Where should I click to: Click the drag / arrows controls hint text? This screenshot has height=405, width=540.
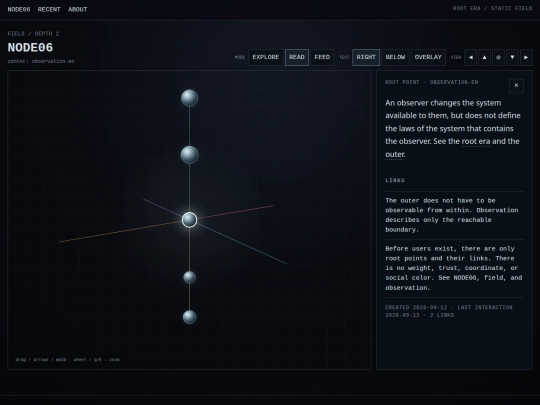[68, 360]
